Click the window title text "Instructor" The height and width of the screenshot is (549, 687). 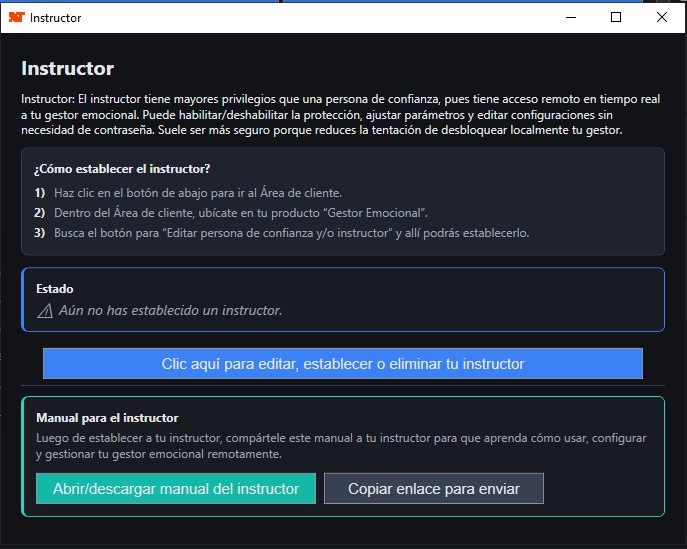click(x=56, y=18)
